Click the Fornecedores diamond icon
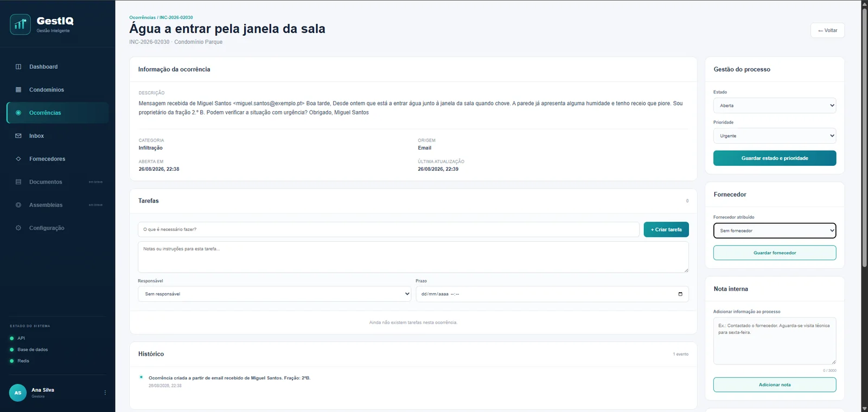This screenshot has height=412, width=868. pos(18,159)
